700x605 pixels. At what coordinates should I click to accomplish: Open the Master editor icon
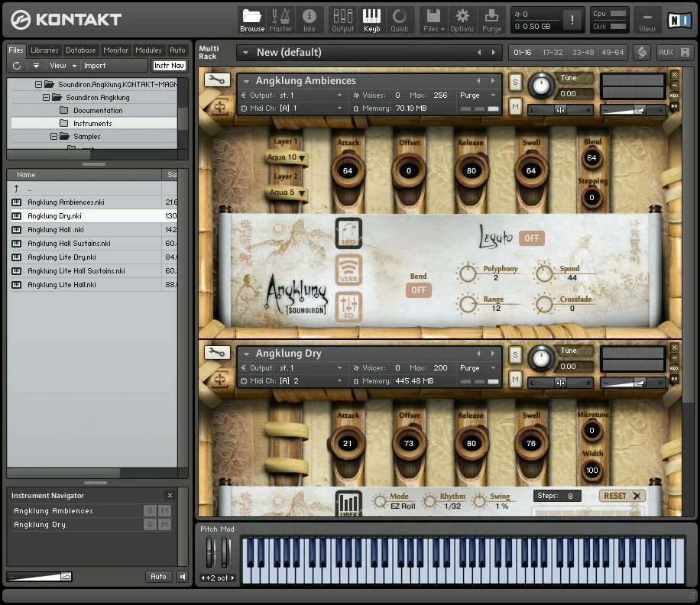(280, 21)
